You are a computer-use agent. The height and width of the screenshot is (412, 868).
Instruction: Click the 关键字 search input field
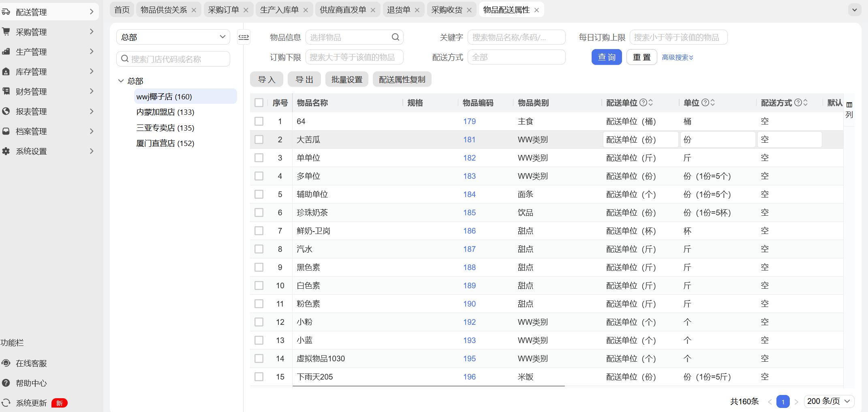[x=516, y=37]
